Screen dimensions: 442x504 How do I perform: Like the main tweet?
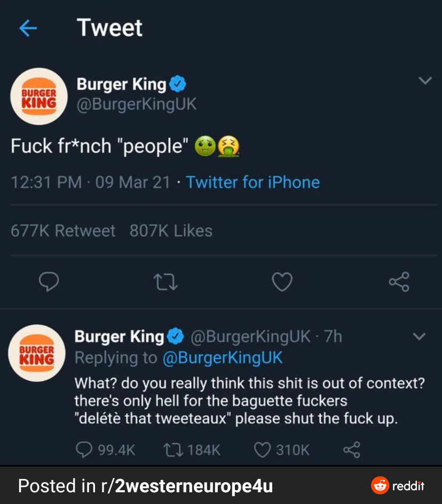[x=282, y=282]
